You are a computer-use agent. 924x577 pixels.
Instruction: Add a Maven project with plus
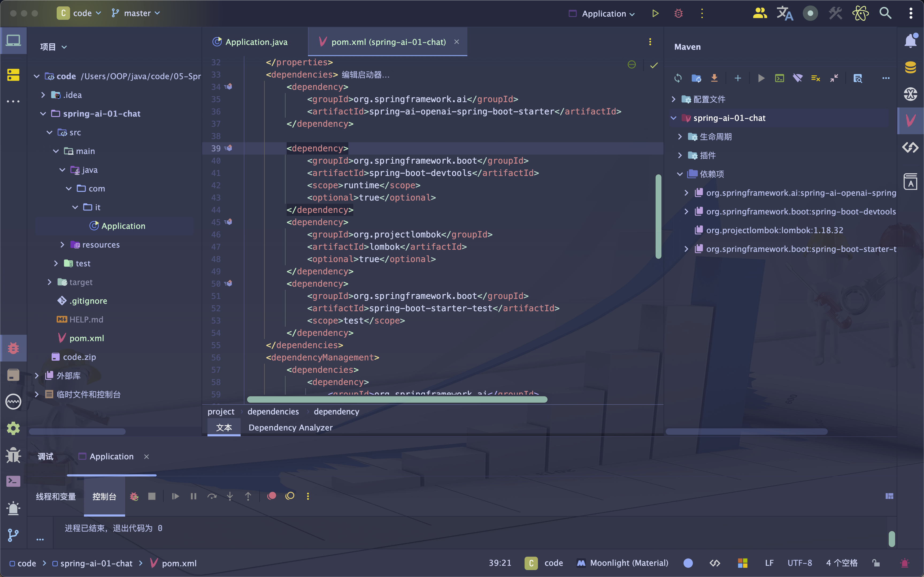(738, 78)
